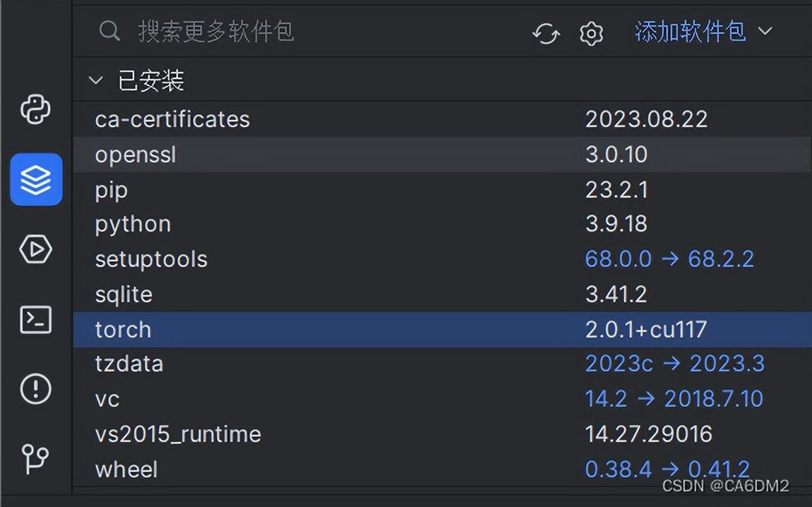Open the Services tool window icon
The image size is (812, 507).
[35, 249]
